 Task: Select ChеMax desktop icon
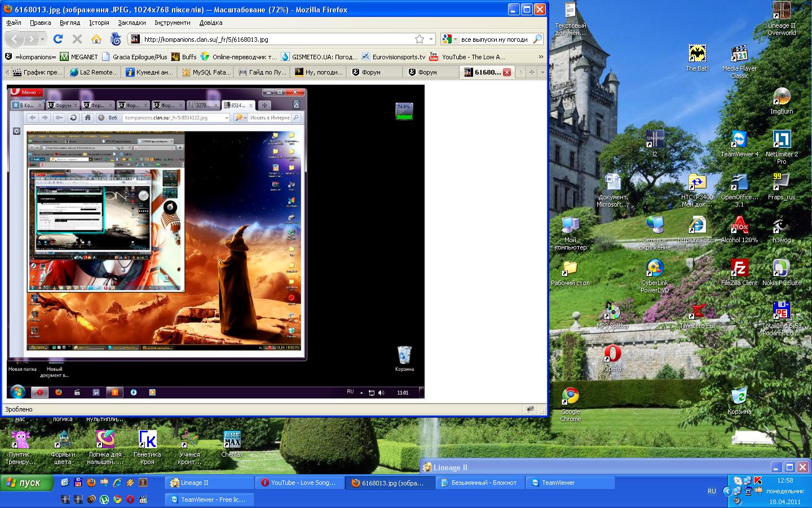(x=232, y=444)
